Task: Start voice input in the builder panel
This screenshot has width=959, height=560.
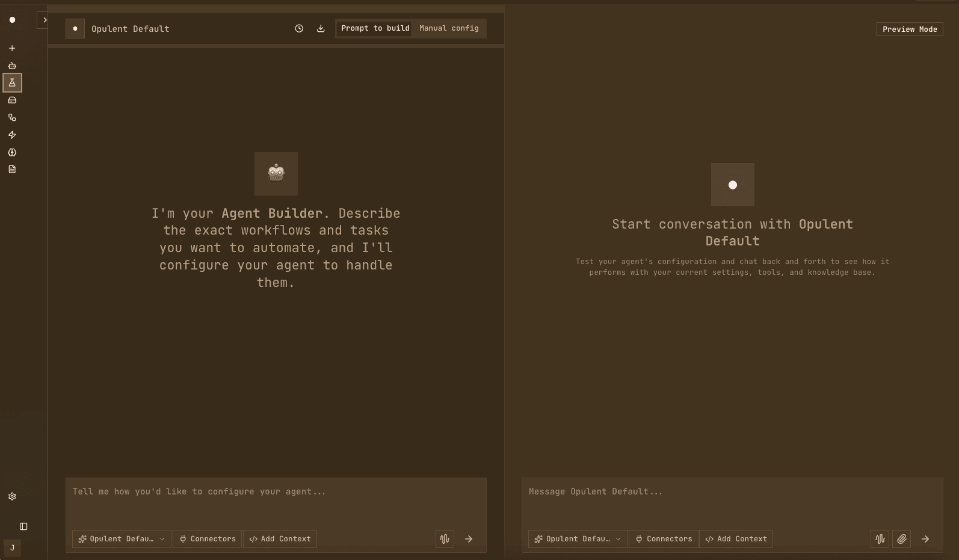Action: tap(445, 539)
